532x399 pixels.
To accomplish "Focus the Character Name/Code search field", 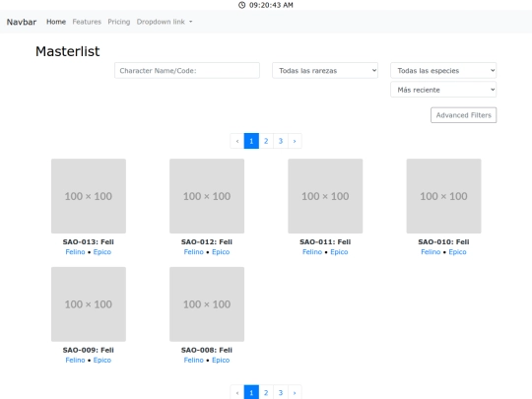I will [187, 71].
